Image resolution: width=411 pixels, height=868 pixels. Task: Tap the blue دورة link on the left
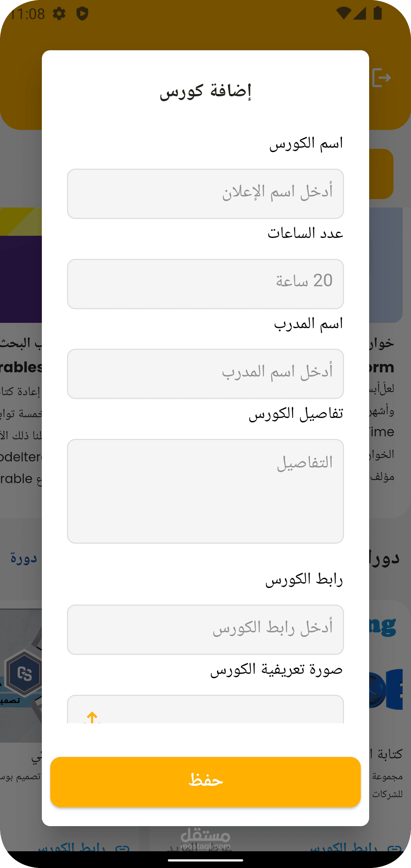click(x=24, y=558)
